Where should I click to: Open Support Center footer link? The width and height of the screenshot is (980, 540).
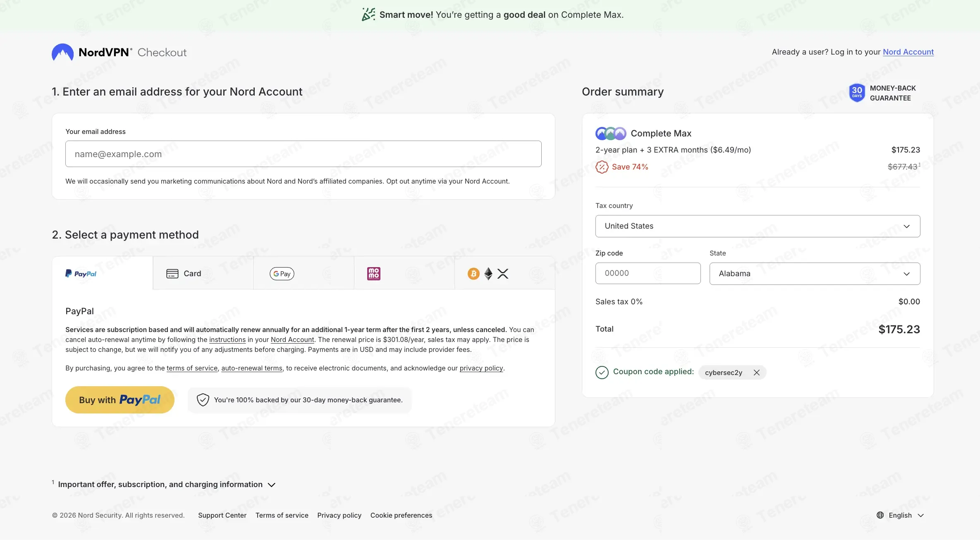pos(222,515)
